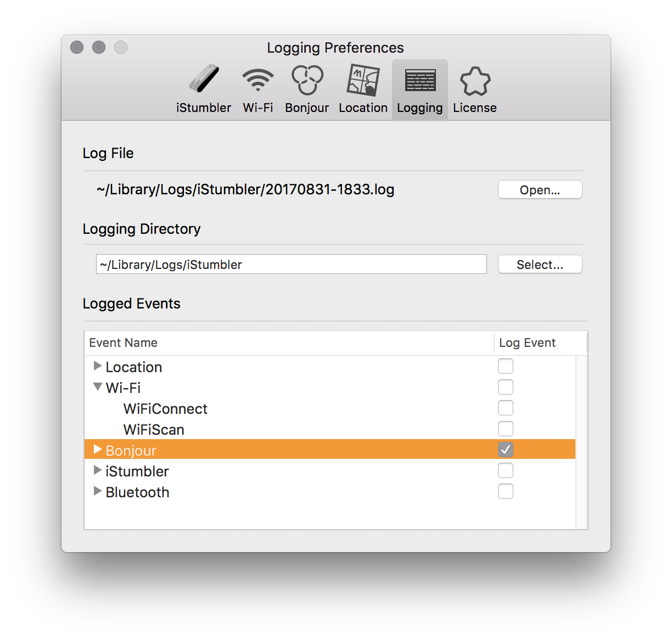Select the Wi-Fi event group label
672x640 pixels.
pyautogui.click(x=123, y=388)
